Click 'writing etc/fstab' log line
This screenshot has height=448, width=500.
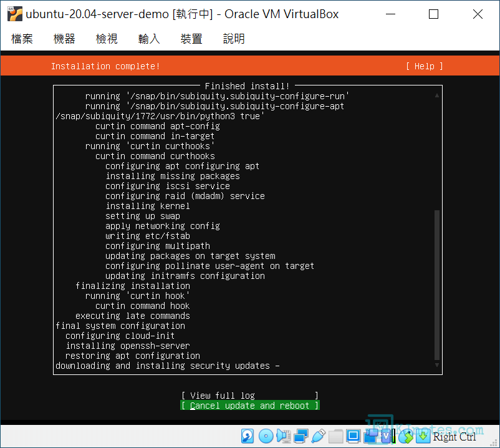(148, 236)
